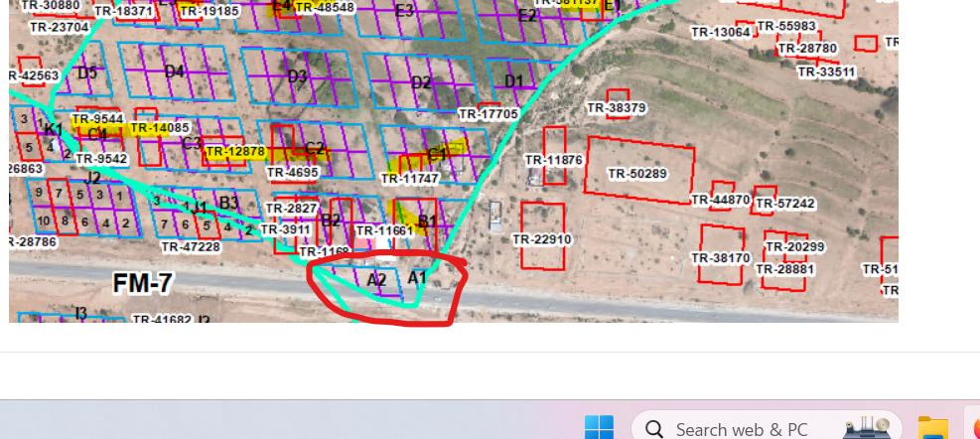Image resolution: width=980 pixels, height=439 pixels.
Task: Open the Windows Start menu
Action: [x=599, y=428]
